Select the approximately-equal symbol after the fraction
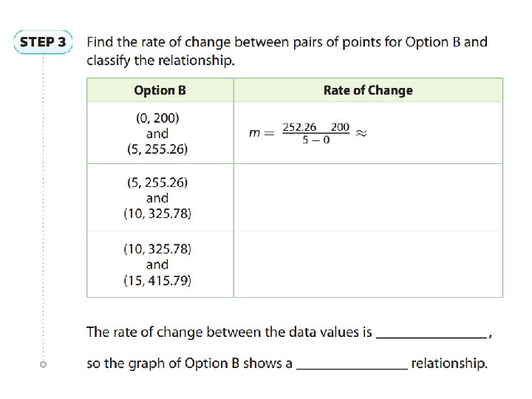532x399 pixels. [362, 133]
